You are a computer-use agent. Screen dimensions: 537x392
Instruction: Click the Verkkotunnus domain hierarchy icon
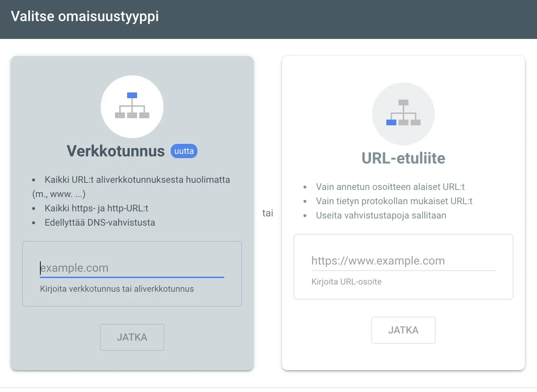pyautogui.click(x=132, y=106)
